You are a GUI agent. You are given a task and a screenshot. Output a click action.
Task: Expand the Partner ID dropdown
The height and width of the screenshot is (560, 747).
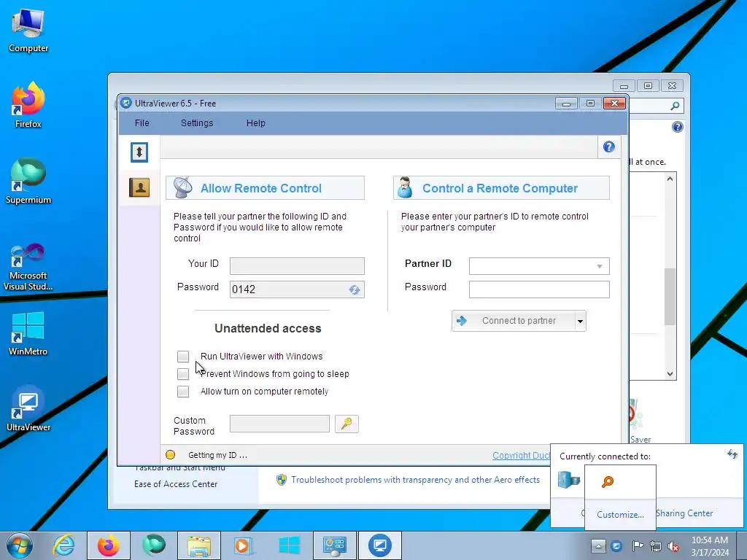600,266
